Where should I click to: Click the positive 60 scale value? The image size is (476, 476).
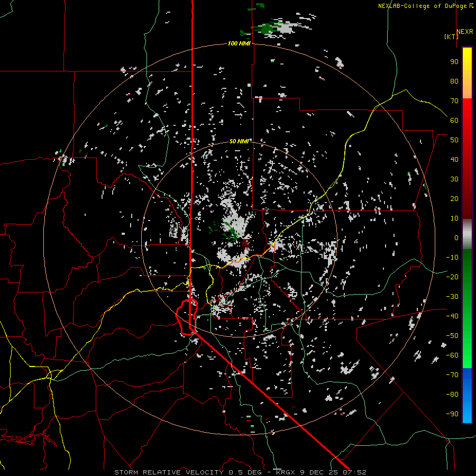(x=454, y=121)
